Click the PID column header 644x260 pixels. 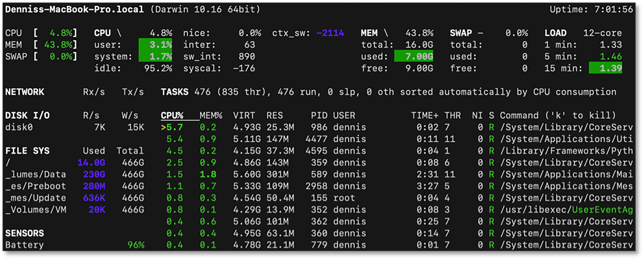click(x=319, y=115)
